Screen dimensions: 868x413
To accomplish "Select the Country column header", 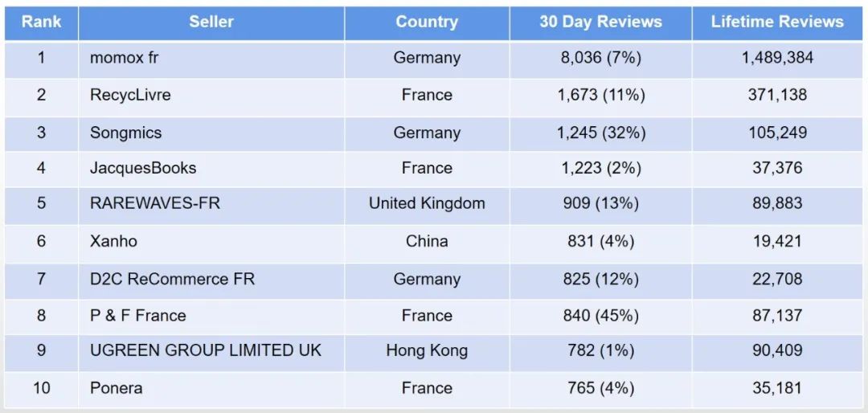I will (x=427, y=22).
